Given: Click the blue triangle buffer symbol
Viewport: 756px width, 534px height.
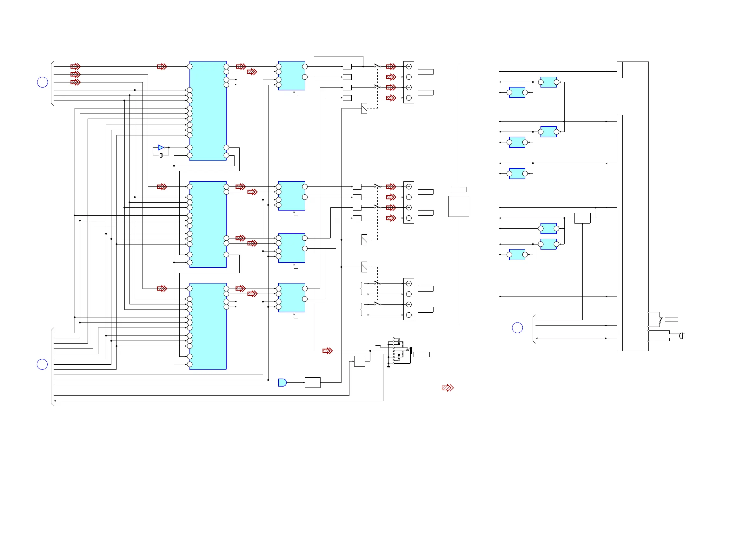Looking at the screenshot, I should click(x=161, y=147).
